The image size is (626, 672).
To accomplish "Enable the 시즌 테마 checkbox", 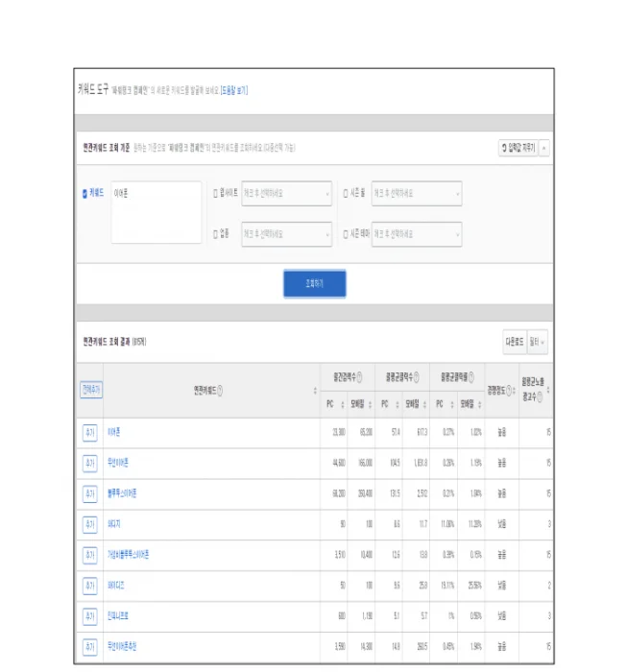I will (x=346, y=234).
